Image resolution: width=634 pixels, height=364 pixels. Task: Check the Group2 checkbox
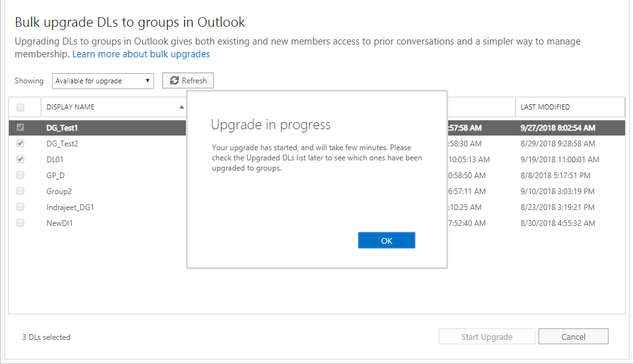tap(20, 191)
